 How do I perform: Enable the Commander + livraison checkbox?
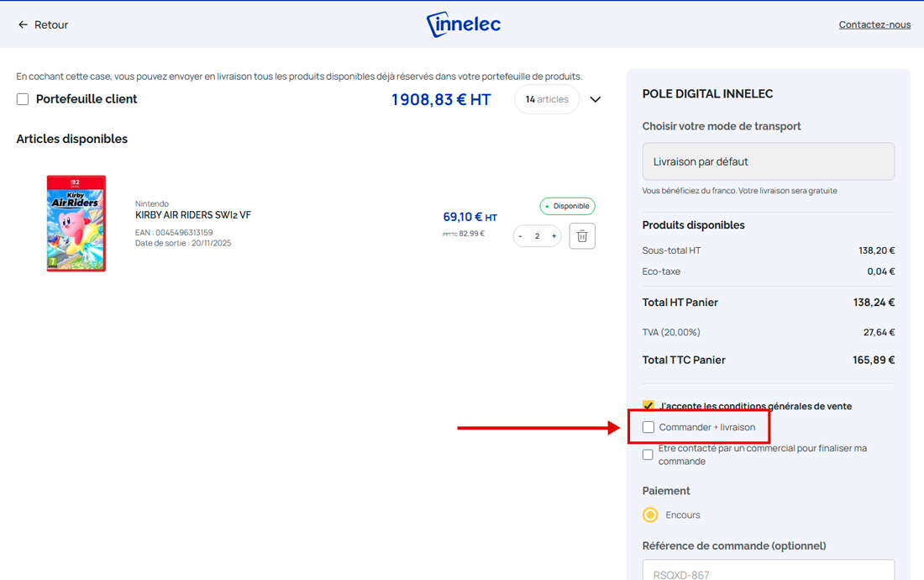(648, 427)
